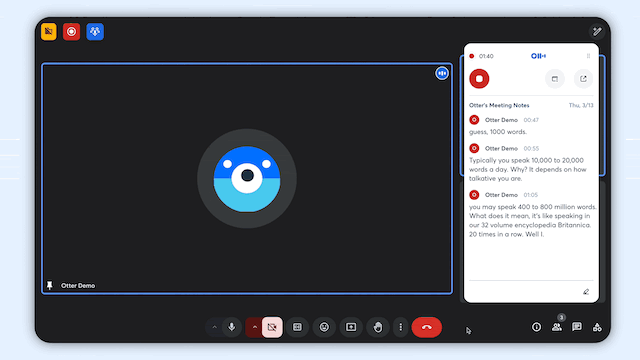Open Otter notes in external window
Screen dimensions: 640x360
point(583,79)
